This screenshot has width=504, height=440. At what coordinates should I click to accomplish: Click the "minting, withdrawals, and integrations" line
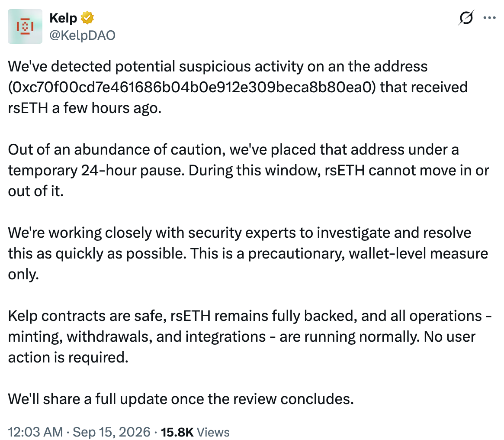pyautogui.click(x=241, y=336)
